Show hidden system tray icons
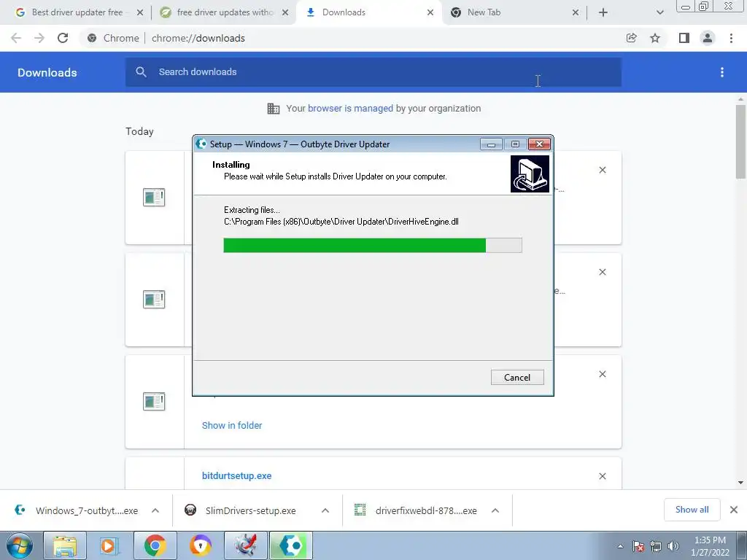The image size is (747, 560). click(620, 546)
